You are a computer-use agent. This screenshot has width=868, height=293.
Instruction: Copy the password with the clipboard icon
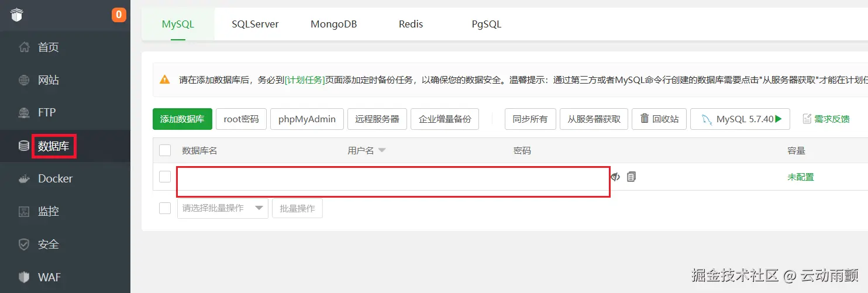pyautogui.click(x=631, y=176)
